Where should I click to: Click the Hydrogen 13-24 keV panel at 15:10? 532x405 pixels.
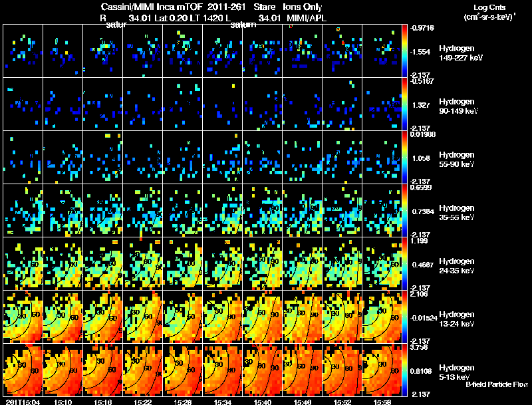tap(63, 317)
